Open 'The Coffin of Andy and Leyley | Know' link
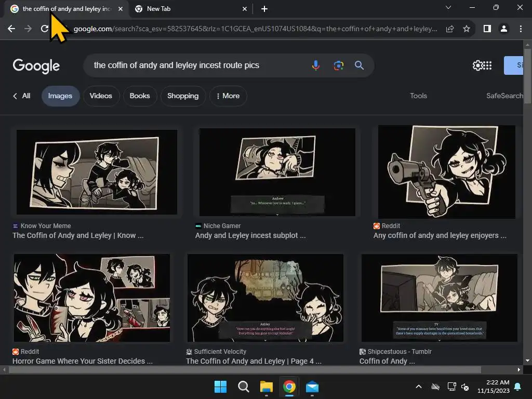The image size is (532, 399). (78, 235)
